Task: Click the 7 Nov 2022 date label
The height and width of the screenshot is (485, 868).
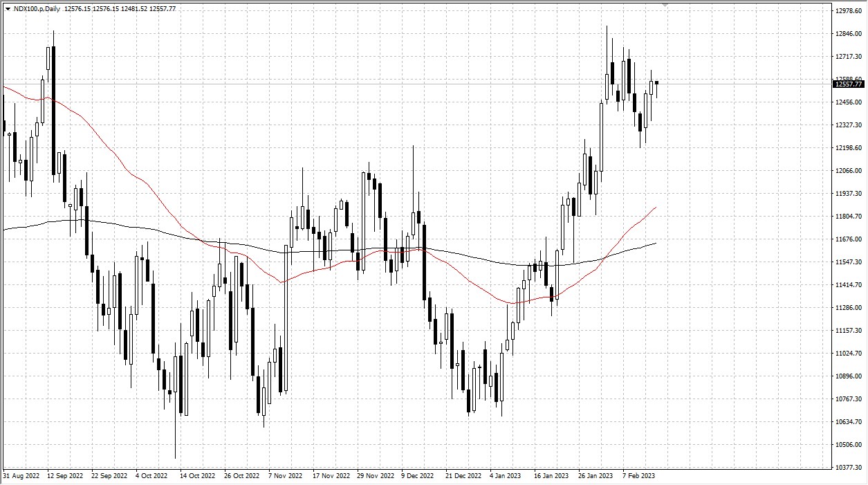Action: 286,476
